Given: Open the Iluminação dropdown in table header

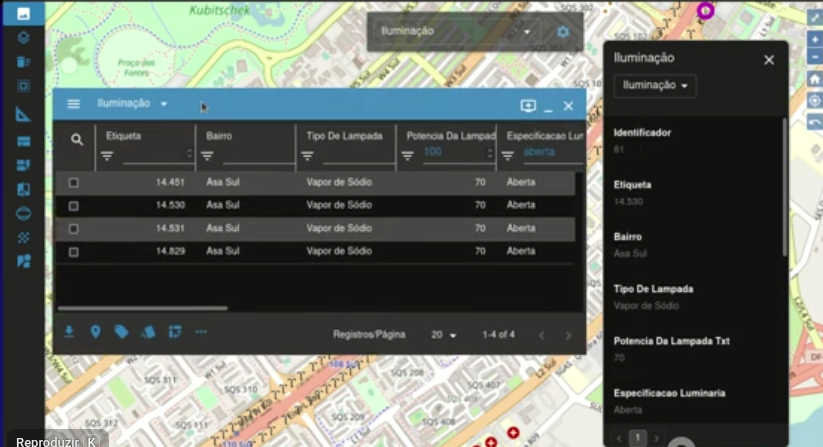Looking at the screenshot, I should (x=132, y=104).
